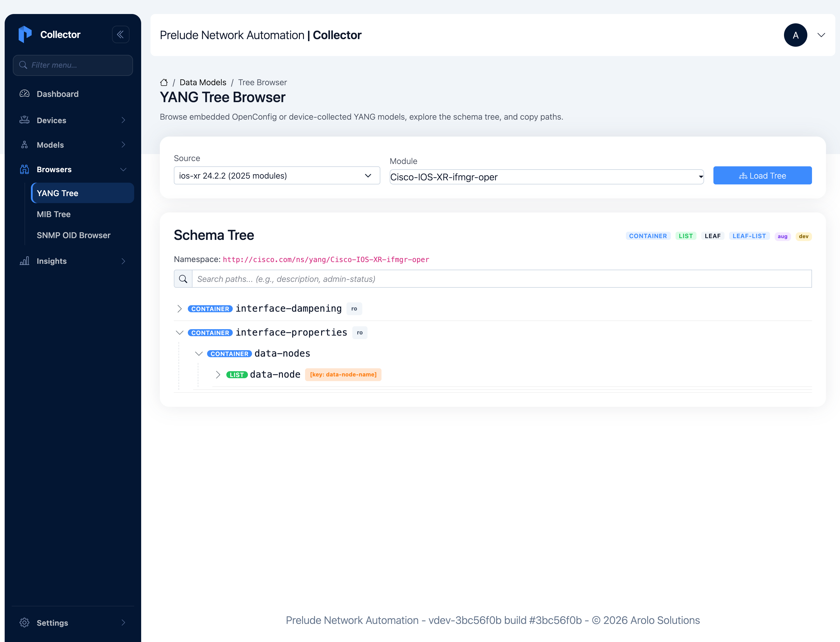Open the Module dropdown
The width and height of the screenshot is (840, 642).
pos(547,177)
